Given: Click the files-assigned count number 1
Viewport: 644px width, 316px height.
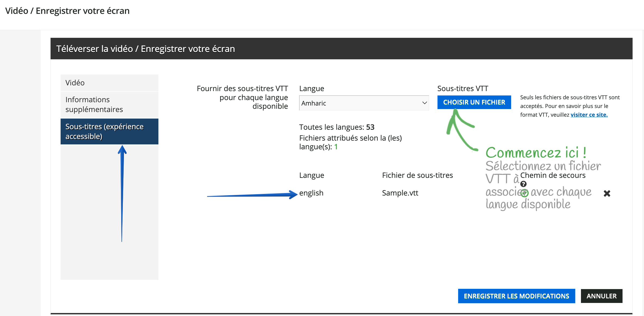Looking at the screenshot, I should (336, 147).
